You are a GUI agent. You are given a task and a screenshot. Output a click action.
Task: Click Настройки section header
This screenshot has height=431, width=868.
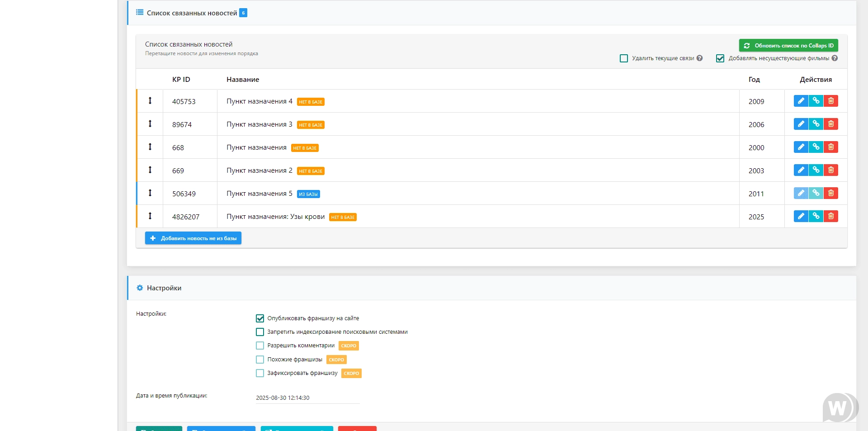tap(164, 288)
